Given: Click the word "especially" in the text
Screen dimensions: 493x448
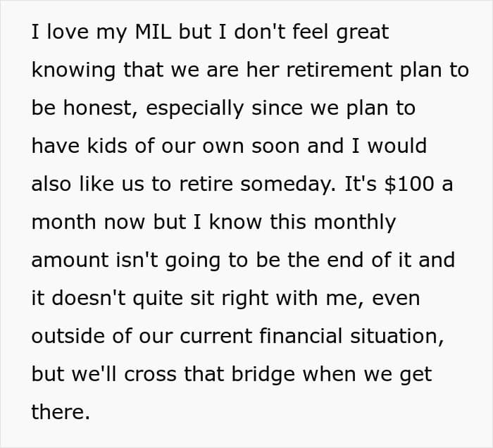Looking at the screenshot, I should pyautogui.click(x=195, y=108).
